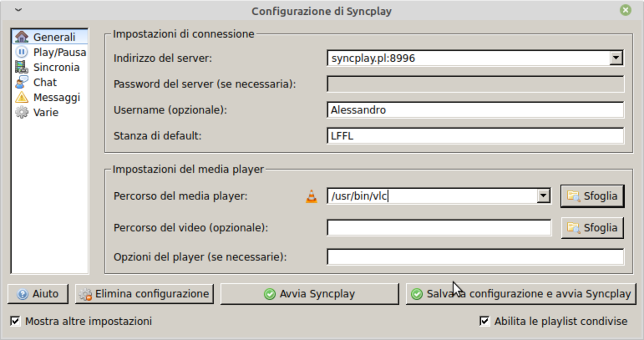Open the window menu in title bar
The image size is (644, 340).
[x=18, y=11]
